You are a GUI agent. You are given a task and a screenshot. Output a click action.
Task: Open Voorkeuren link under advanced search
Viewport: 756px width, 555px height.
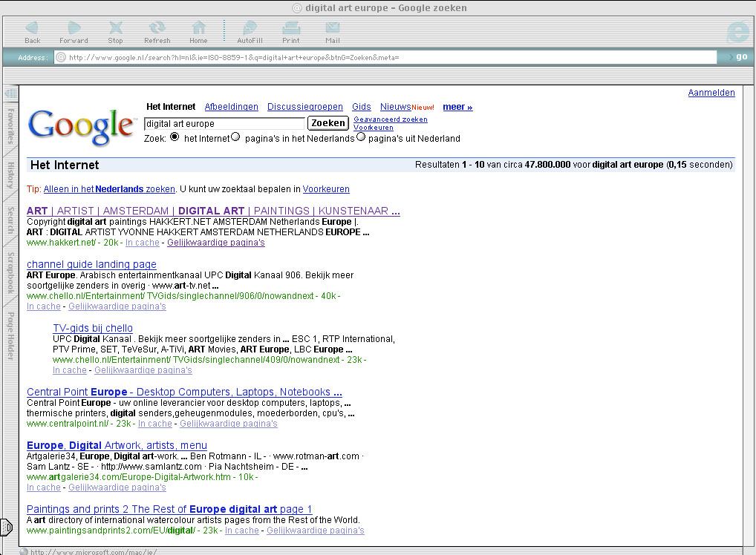pyautogui.click(x=374, y=128)
